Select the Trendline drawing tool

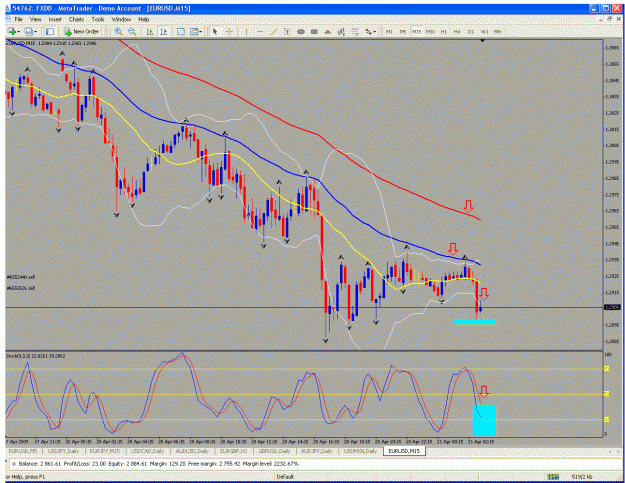273,31
